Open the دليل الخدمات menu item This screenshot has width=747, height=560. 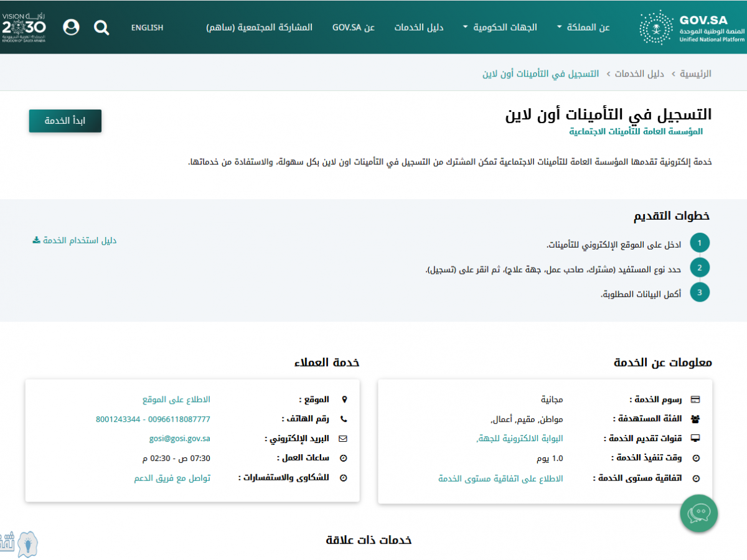pyautogui.click(x=419, y=27)
